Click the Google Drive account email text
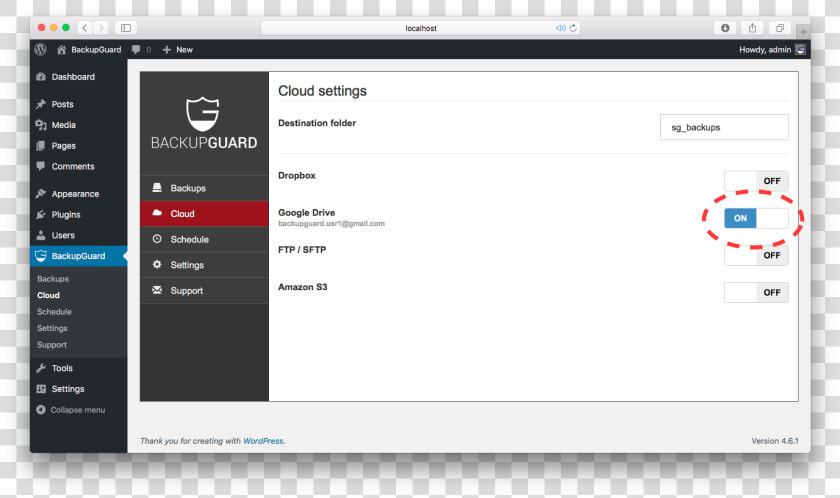Viewport: 840px width, 498px height. (331, 224)
